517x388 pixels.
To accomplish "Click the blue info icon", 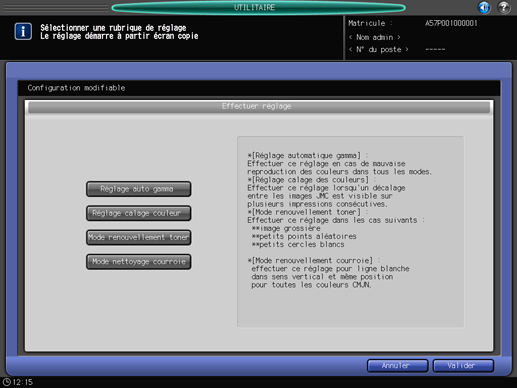I will point(23,32).
